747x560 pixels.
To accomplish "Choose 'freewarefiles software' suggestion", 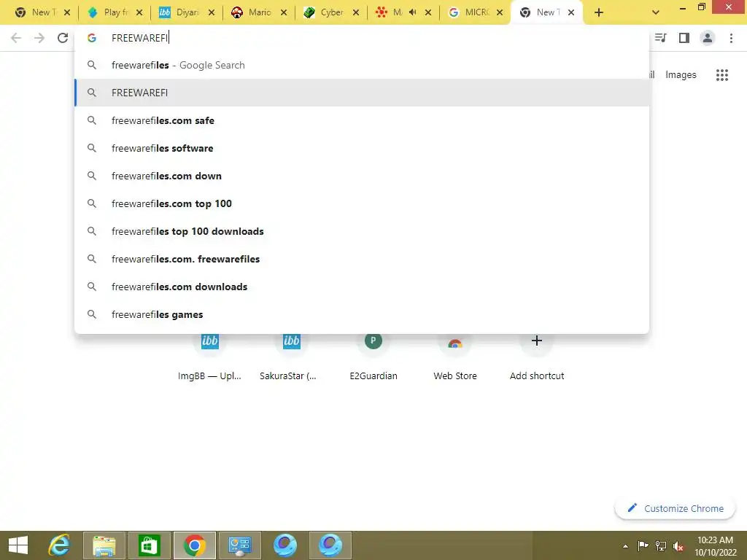I will pyautogui.click(x=362, y=148).
